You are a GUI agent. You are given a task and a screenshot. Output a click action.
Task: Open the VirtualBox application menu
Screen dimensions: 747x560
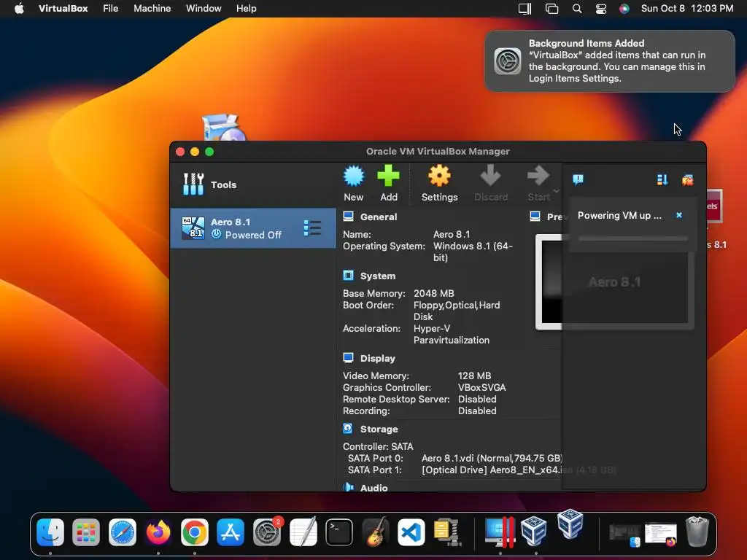[63, 9]
